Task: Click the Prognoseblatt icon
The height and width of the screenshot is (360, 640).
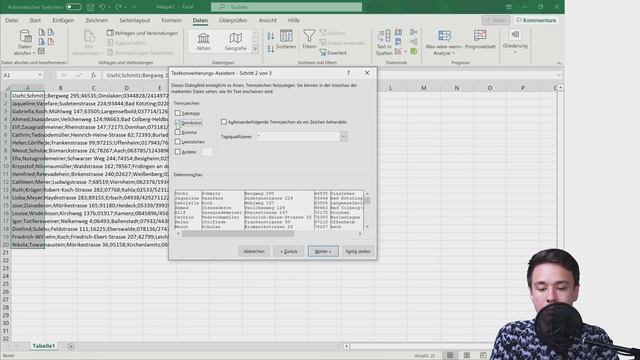Action: click(480, 36)
